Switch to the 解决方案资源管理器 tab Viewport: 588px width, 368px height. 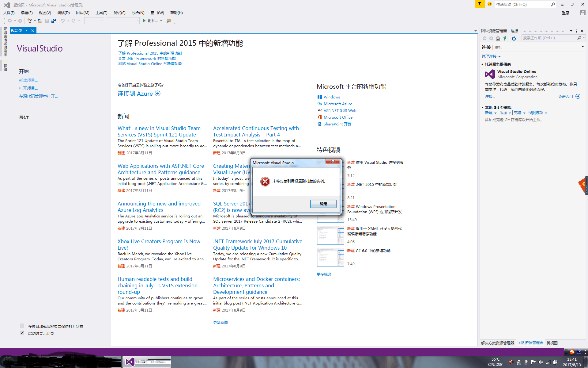pos(498,343)
